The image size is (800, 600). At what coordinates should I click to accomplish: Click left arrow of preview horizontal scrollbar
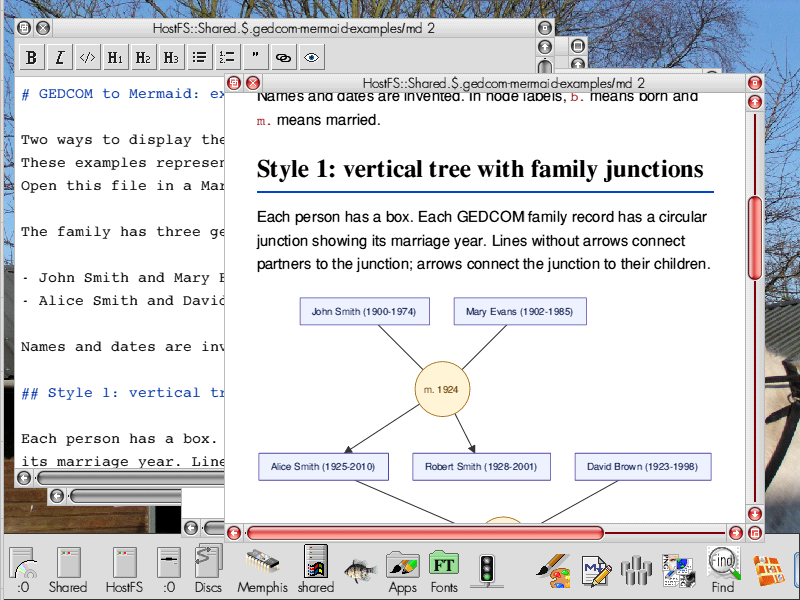234,533
